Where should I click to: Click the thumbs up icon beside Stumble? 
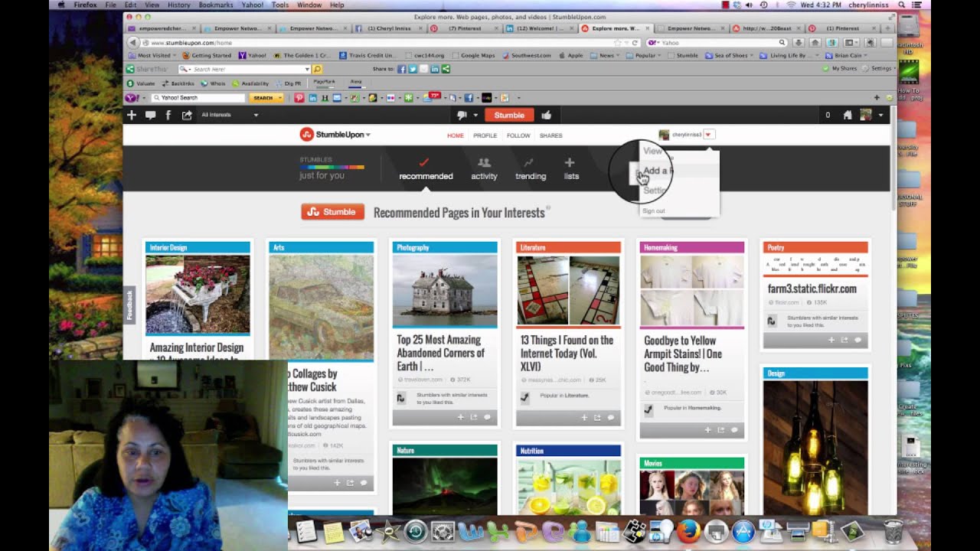point(546,115)
